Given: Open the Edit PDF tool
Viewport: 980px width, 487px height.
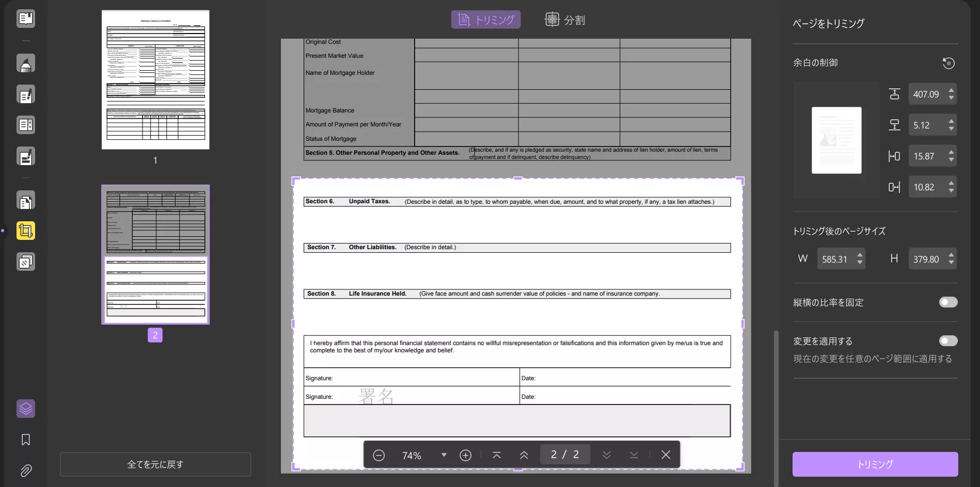Looking at the screenshot, I should point(26,95).
